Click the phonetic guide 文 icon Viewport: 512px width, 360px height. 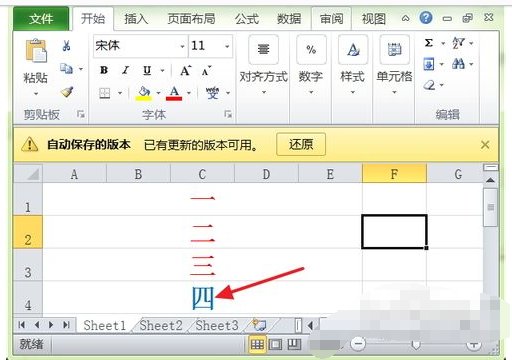click(212, 93)
